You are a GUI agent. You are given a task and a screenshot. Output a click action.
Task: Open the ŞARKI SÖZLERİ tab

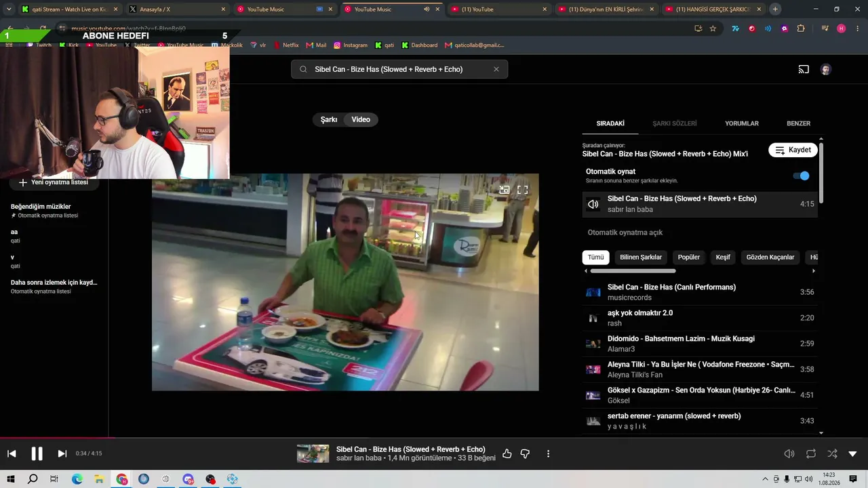click(675, 123)
